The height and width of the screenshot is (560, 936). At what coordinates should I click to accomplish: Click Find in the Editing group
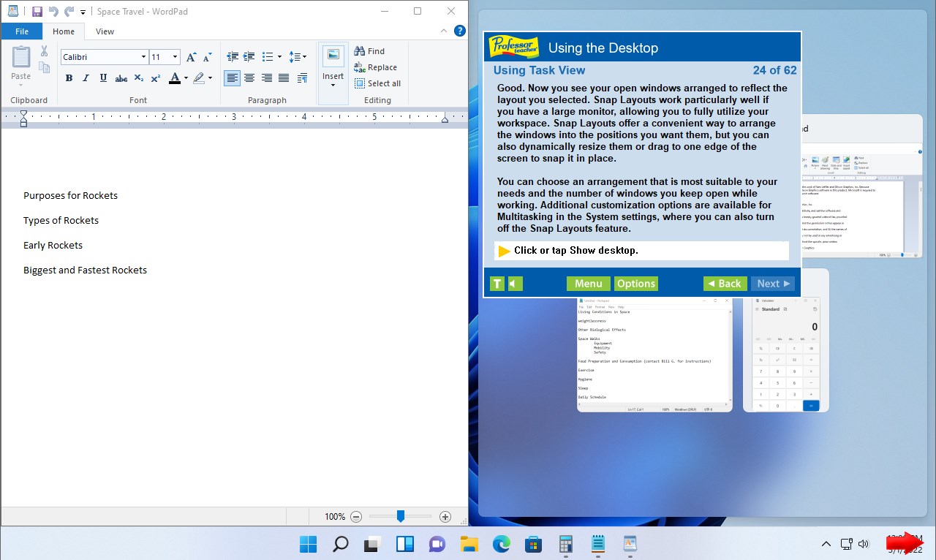(x=369, y=51)
